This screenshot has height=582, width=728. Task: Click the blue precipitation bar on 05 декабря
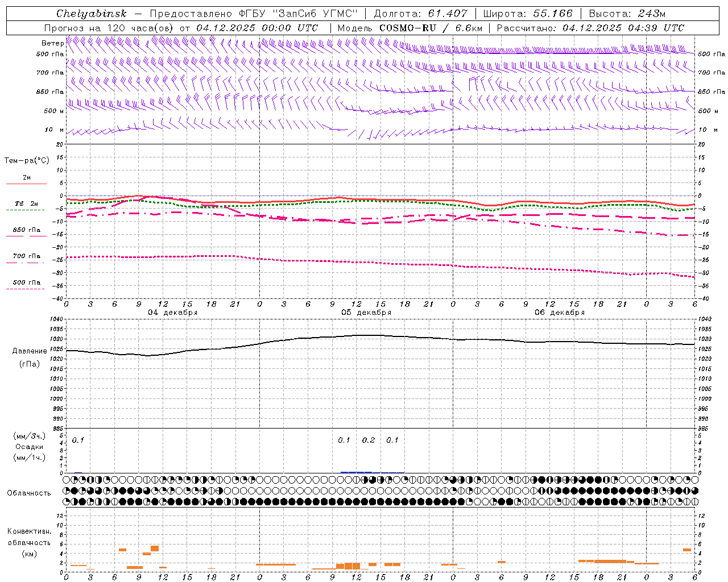(x=356, y=472)
